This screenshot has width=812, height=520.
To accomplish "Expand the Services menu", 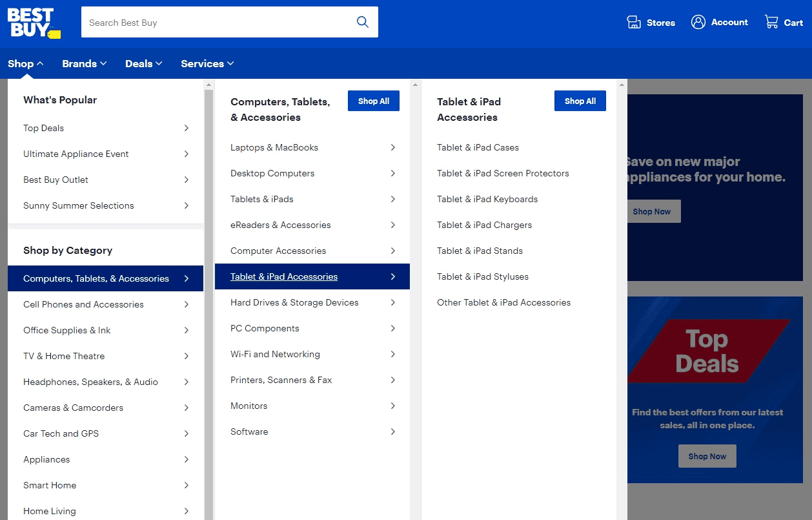I will coord(206,63).
